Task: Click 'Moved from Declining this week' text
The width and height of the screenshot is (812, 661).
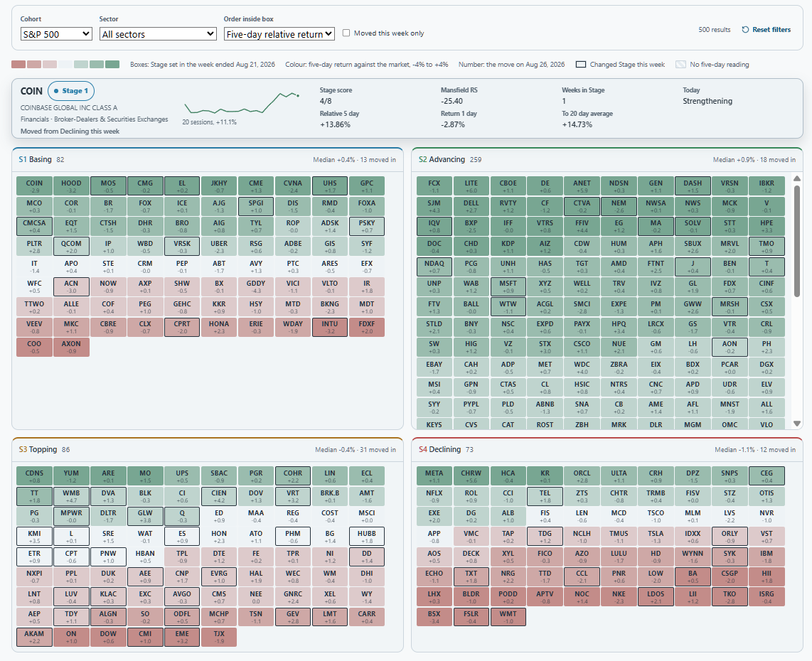Action: click(x=70, y=131)
